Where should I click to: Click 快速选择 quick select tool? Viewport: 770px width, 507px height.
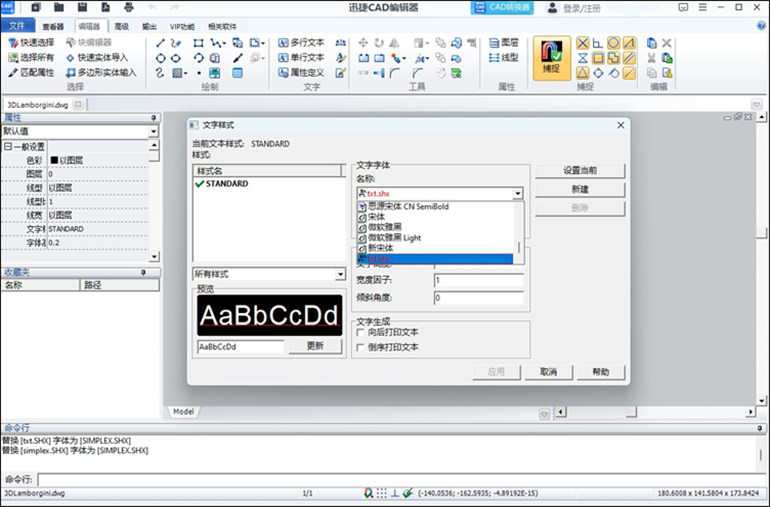31,43
